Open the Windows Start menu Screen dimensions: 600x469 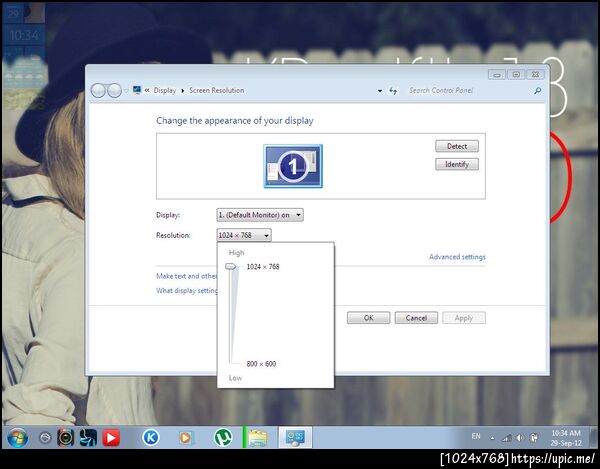coord(17,437)
